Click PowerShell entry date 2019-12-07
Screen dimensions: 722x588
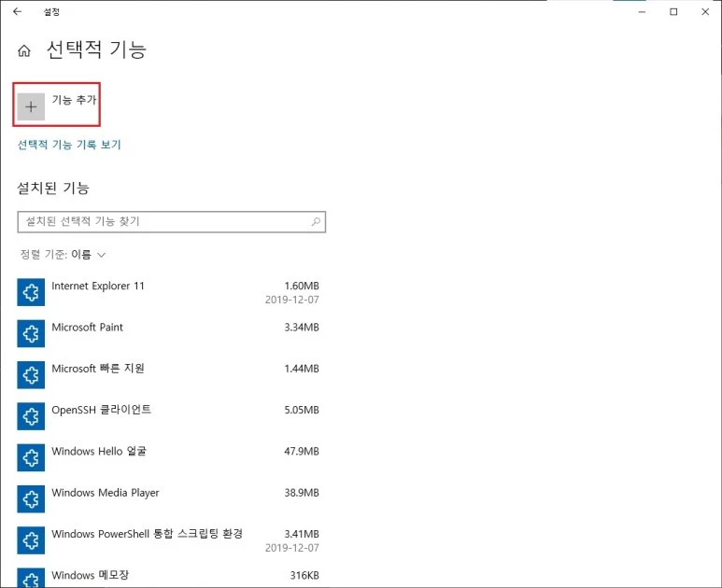292,548
